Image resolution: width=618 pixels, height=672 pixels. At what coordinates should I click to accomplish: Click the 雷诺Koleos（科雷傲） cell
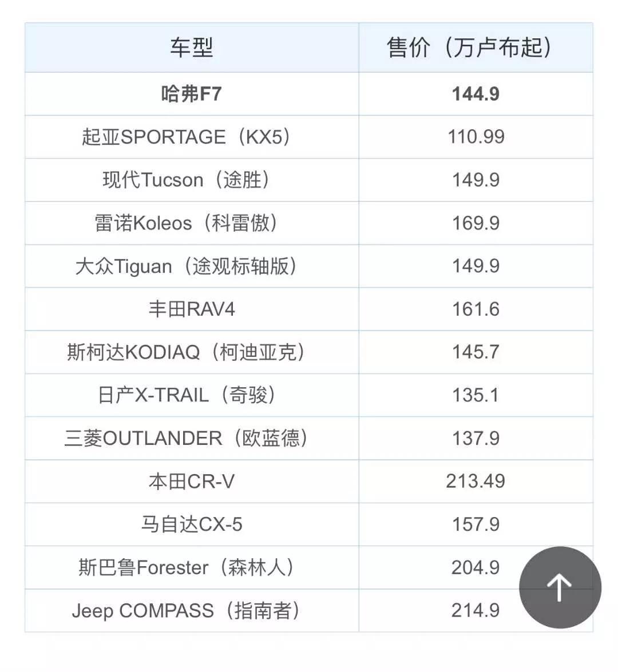(192, 223)
